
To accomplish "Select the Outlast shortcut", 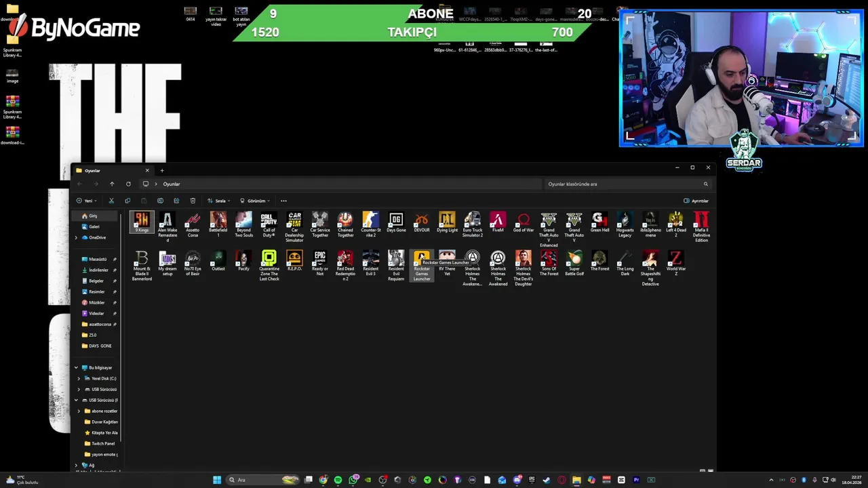I will pos(218,262).
